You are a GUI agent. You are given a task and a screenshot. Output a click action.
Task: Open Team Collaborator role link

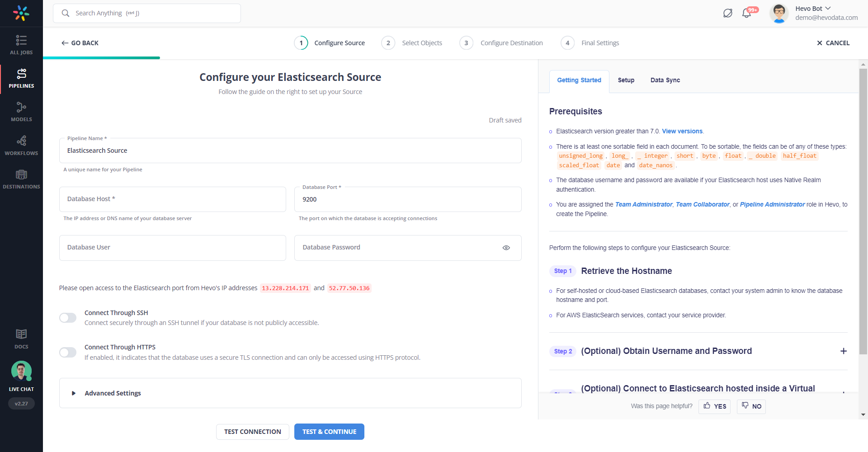coord(703,204)
